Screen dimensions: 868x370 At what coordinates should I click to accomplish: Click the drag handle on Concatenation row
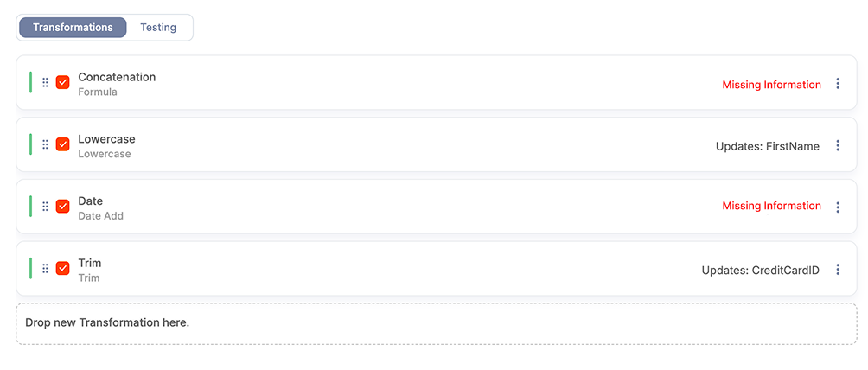coord(46,83)
